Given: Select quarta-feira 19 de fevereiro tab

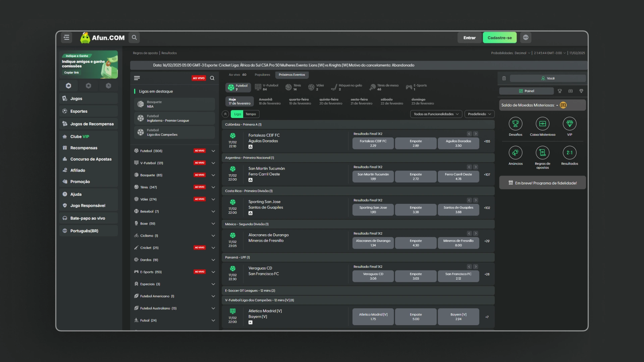Looking at the screenshot, I should coord(300,101).
